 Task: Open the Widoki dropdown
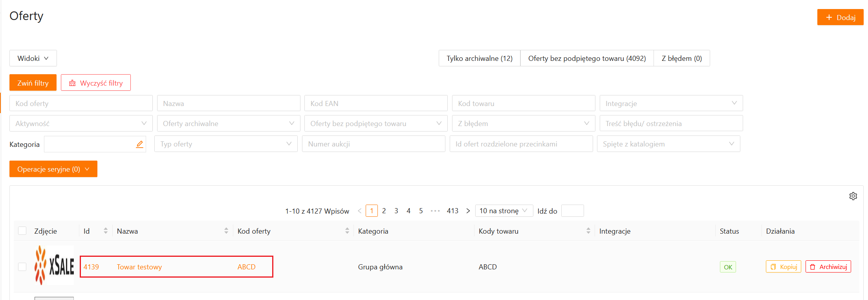click(33, 58)
